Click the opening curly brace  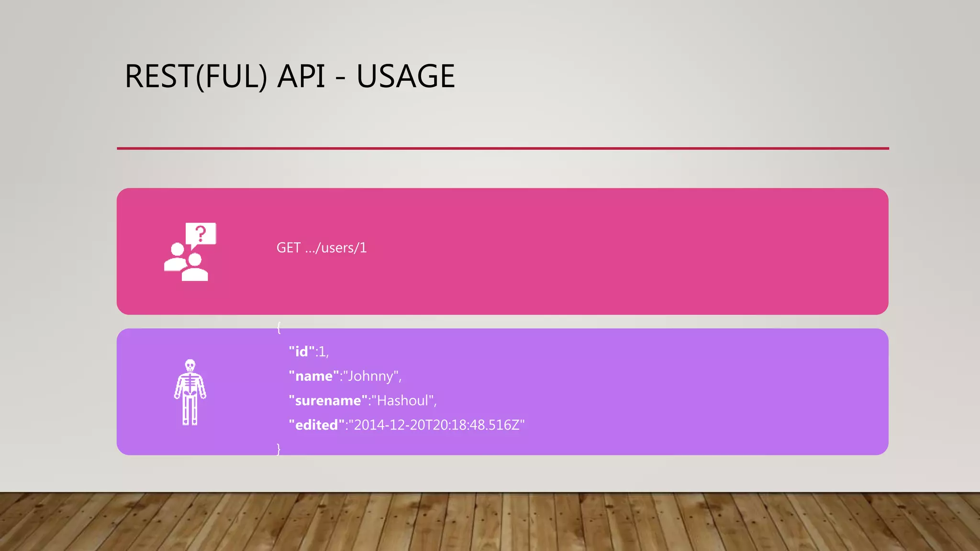[x=279, y=328]
